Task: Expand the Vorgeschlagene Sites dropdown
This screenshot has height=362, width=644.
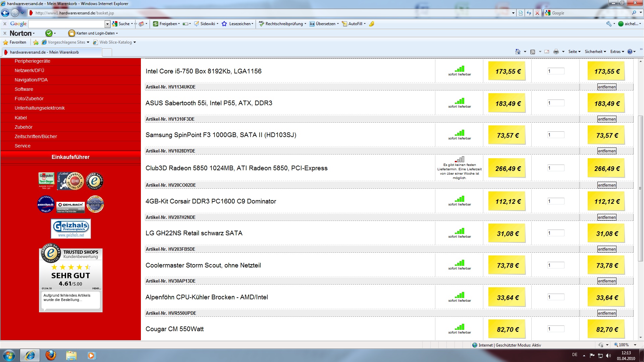Action: (88, 42)
